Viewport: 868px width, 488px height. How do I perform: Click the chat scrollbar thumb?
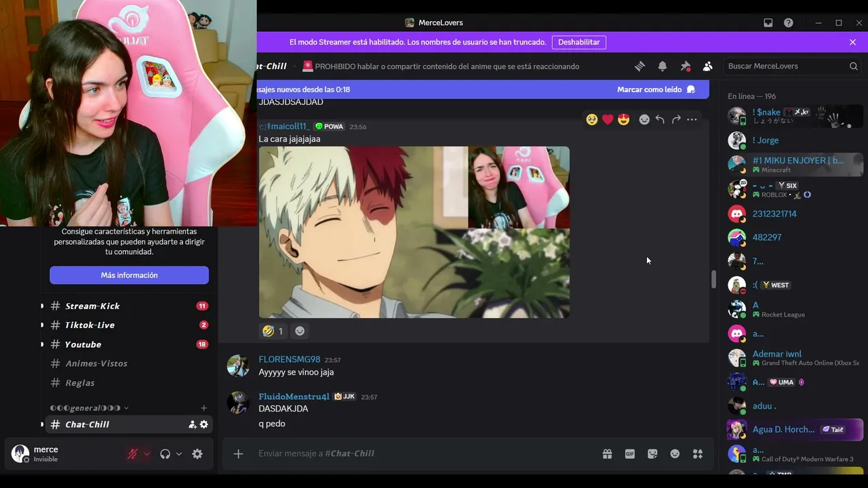pos(713,279)
